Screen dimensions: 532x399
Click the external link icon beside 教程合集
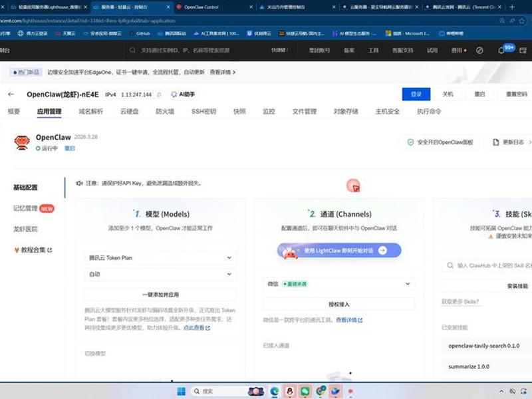(50, 250)
